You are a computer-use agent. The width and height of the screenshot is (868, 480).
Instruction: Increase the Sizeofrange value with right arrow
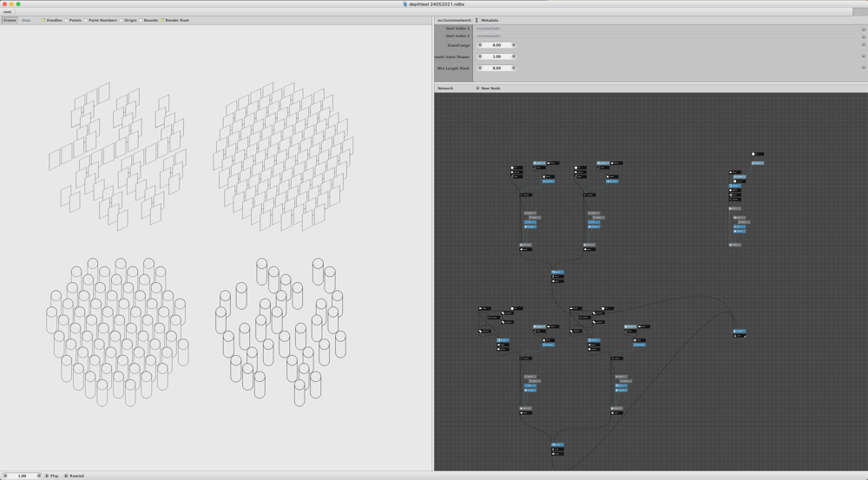(514, 45)
